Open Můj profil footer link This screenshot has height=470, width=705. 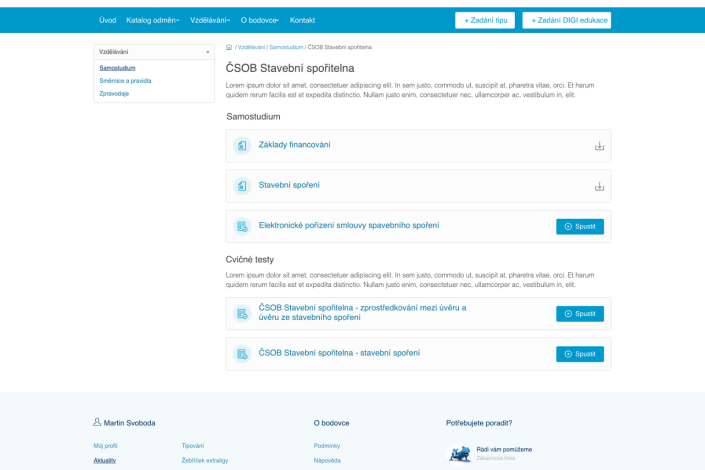coord(105,446)
